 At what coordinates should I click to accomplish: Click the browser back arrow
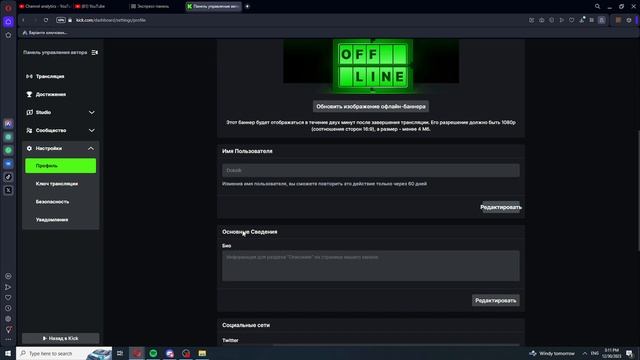pyautogui.click(x=24, y=20)
